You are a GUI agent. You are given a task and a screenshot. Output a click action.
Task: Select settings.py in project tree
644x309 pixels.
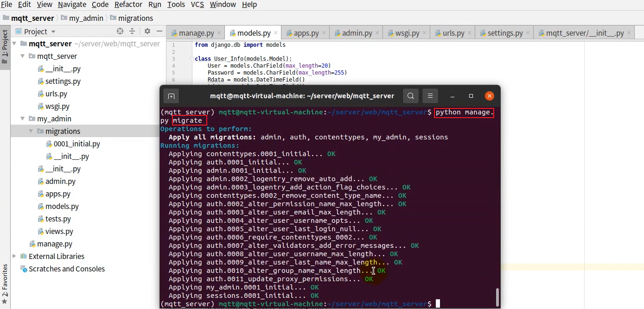click(x=63, y=82)
